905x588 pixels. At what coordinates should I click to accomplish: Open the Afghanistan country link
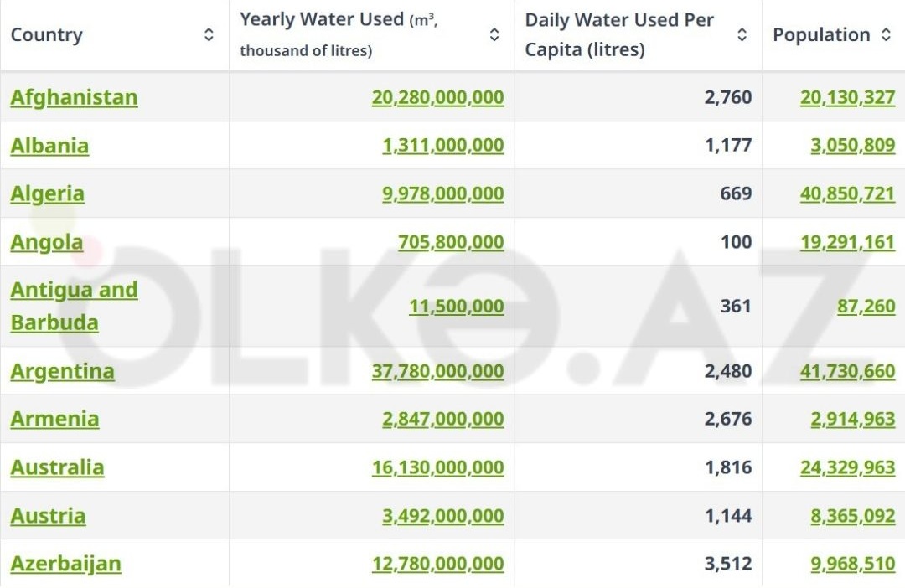tap(74, 97)
